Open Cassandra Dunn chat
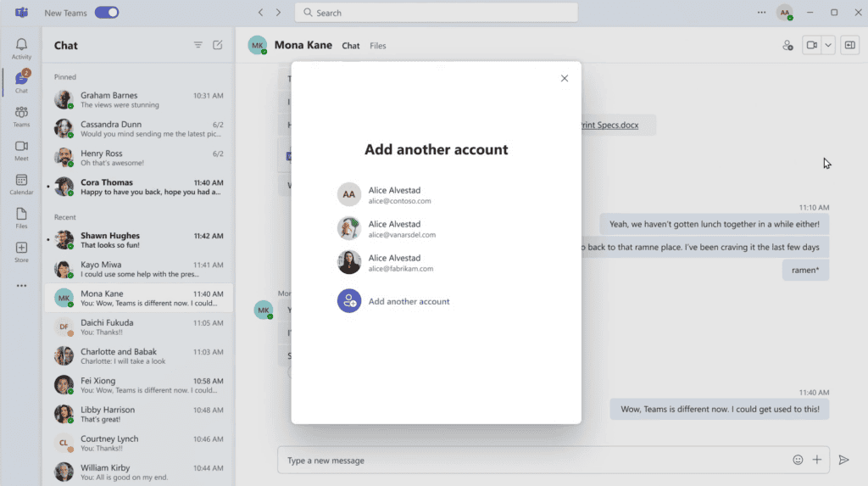868x486 pixels. click(138, 129)
